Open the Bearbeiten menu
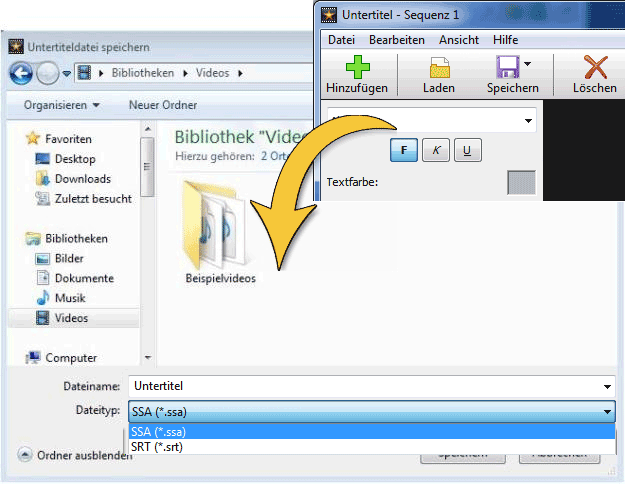 pyautogui.click(x=396, y=40)
